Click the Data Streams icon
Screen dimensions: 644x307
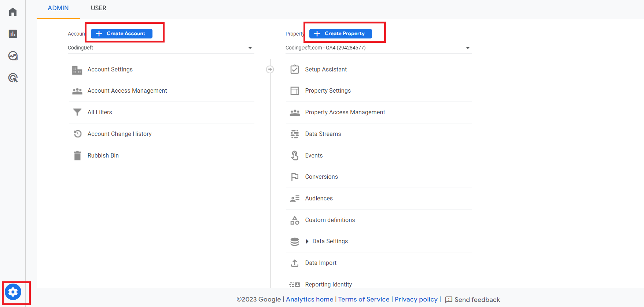pyautogui.click(x=295, y=134)
